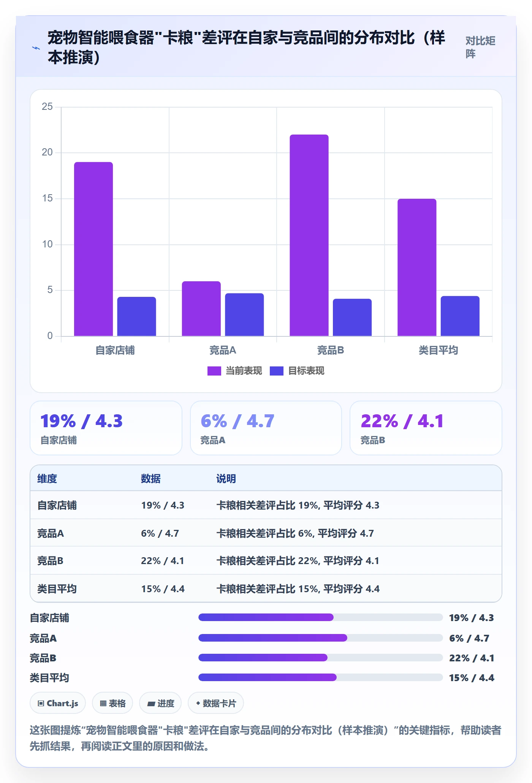
Task: Click the 维度 column header
Action: pos(47,479)
